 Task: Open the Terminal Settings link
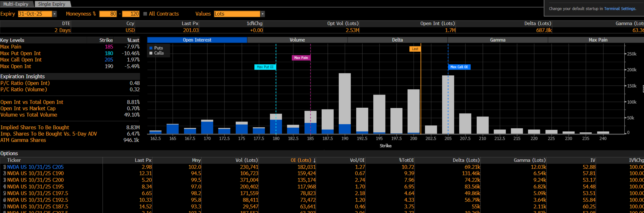[620, 9]
